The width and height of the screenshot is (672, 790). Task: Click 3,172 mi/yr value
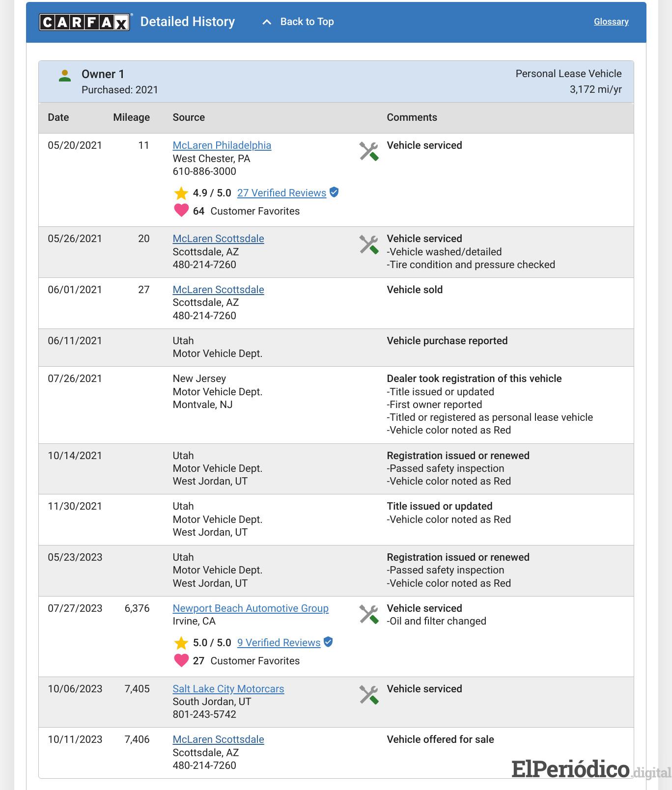tap(596, 89)
